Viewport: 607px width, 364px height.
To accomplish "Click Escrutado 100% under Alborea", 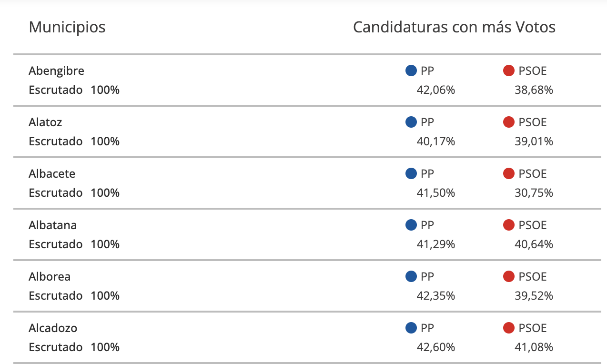I will pyautogui.click(x=74, y=296).
